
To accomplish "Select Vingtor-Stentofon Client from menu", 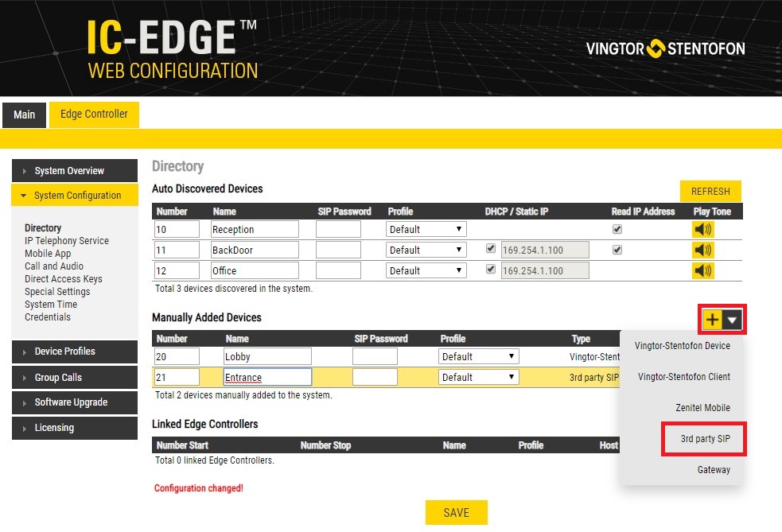I will point(683,376).
